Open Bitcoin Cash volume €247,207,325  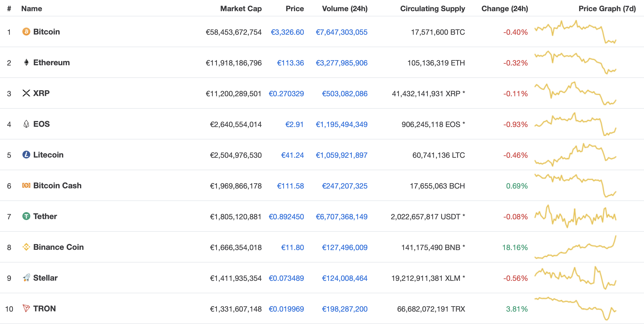click(x=345, y=186)
